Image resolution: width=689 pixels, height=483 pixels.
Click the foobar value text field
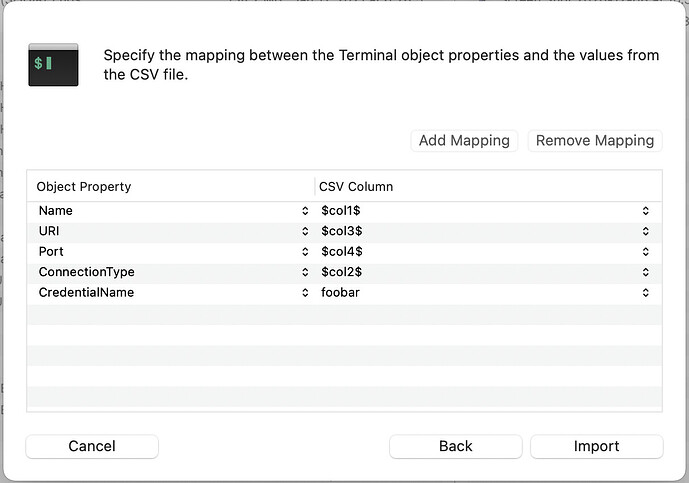(x=470, y=293)
